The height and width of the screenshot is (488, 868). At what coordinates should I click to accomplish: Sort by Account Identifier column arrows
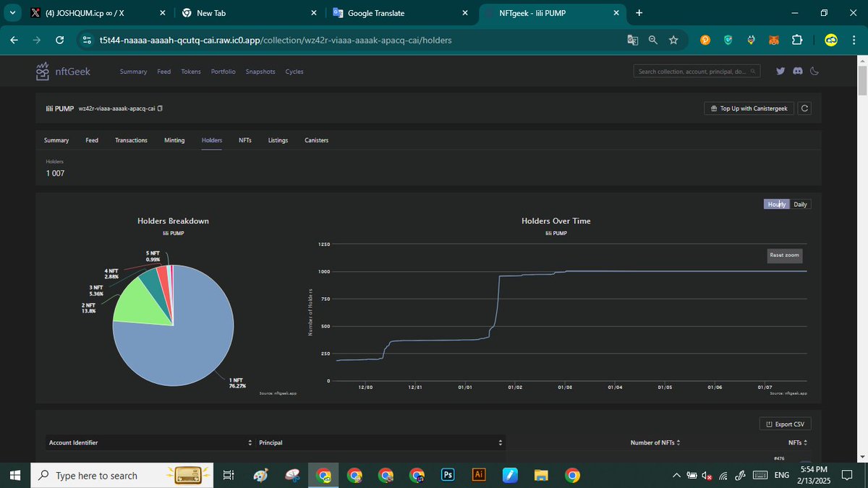pyautogui.click(x=250, y=442)
